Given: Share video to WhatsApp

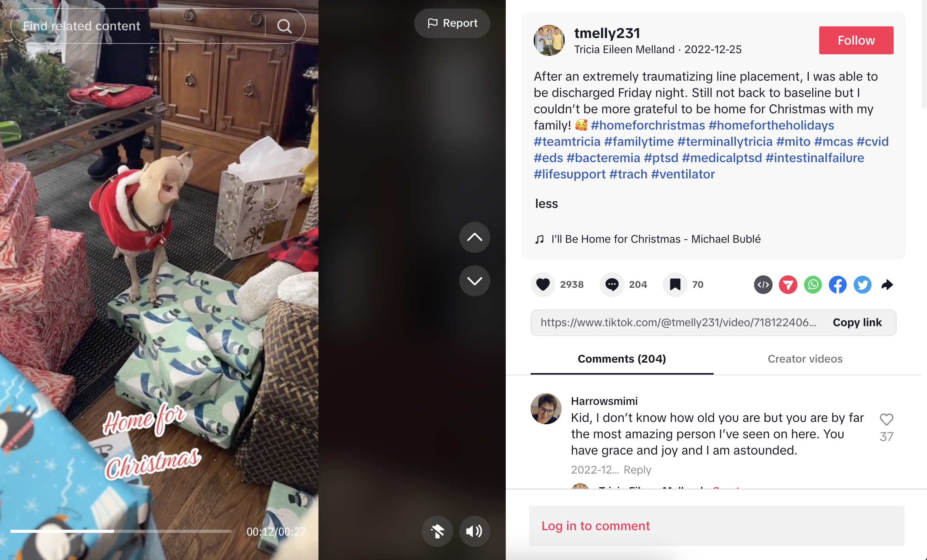Looking at the screenshot, I should pyautogui.click(x=813, y=285).
